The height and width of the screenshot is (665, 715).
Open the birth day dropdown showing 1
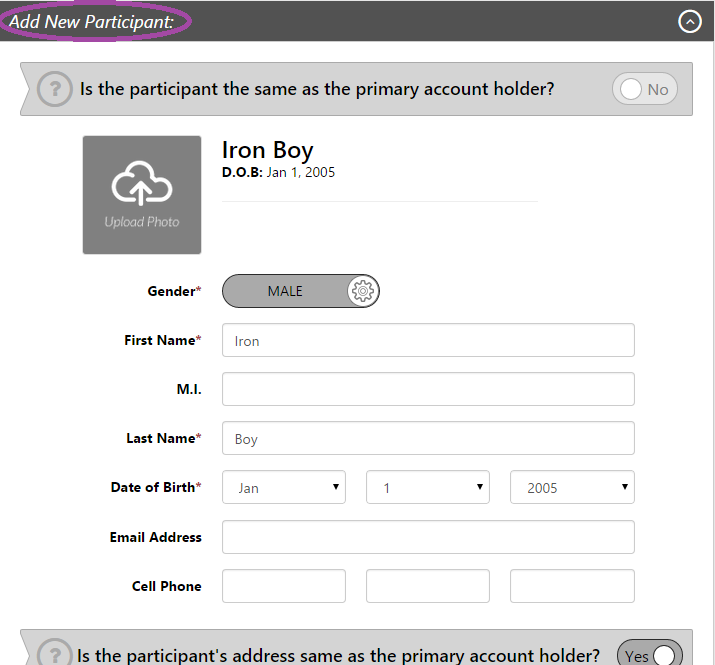pos(428,487)
